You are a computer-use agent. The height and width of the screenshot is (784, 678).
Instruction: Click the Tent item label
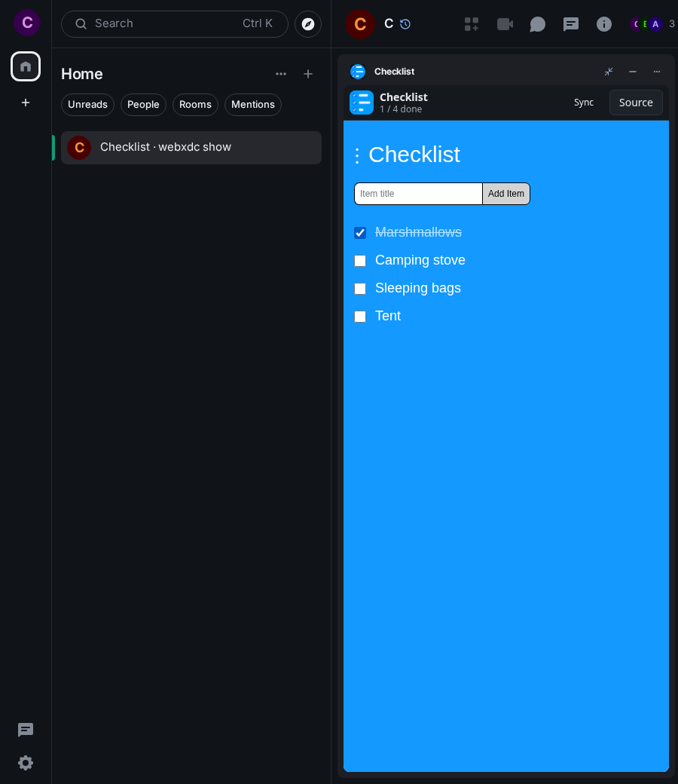pos(388,316)
